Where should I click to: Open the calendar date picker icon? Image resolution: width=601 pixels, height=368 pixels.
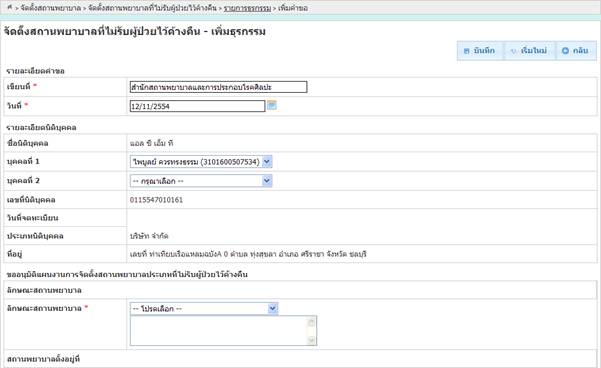click(x=272, y=105)
